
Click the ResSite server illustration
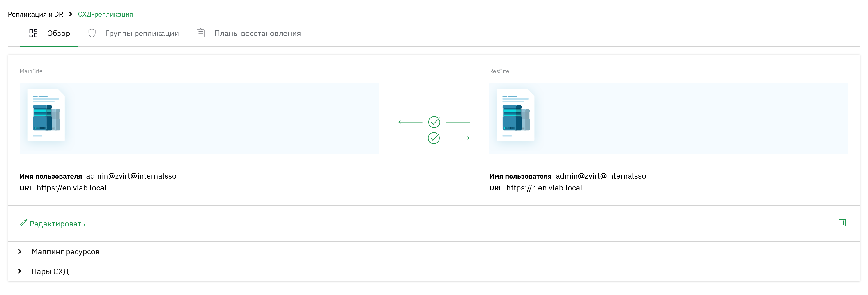515,115
